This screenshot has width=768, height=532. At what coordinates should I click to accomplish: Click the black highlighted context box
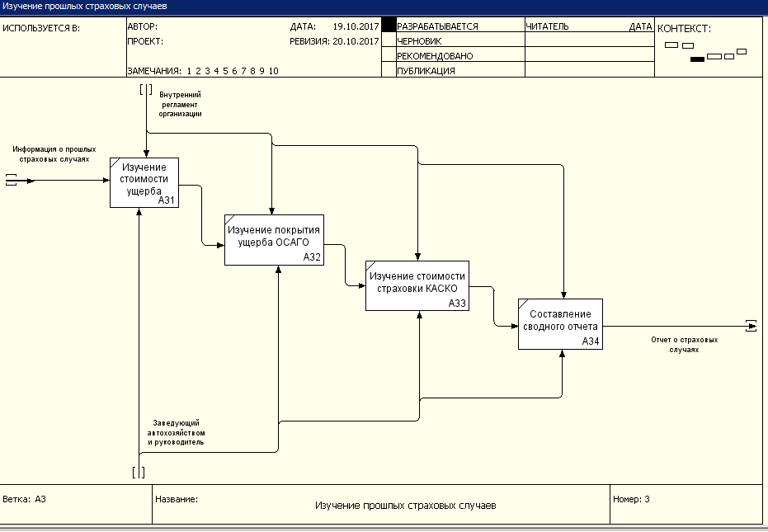point(698,59)
